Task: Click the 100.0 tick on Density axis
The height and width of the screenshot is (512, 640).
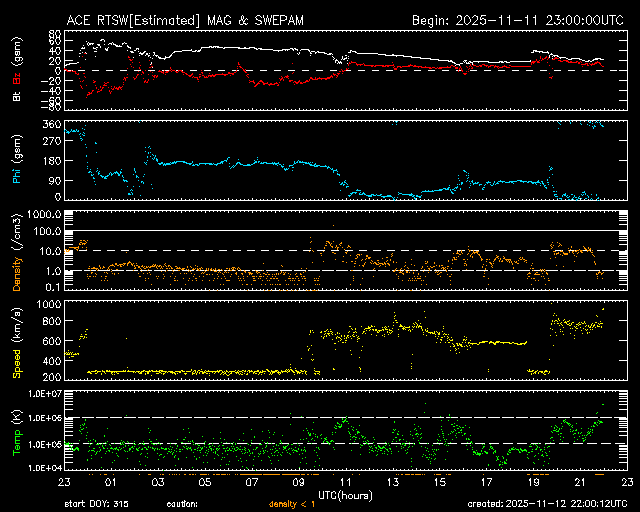Action: point(46,231)
